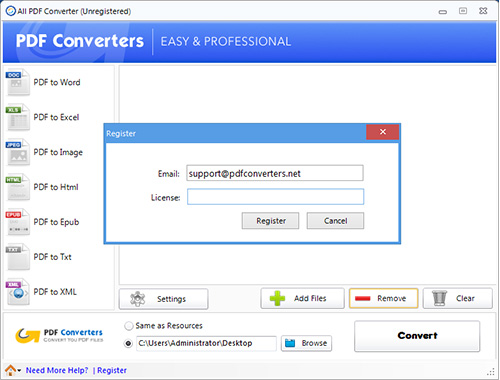Choose PDF to Image conversion mode
Image resolution: width=500 pixels, height=380 pixels.
pos(58,152)
